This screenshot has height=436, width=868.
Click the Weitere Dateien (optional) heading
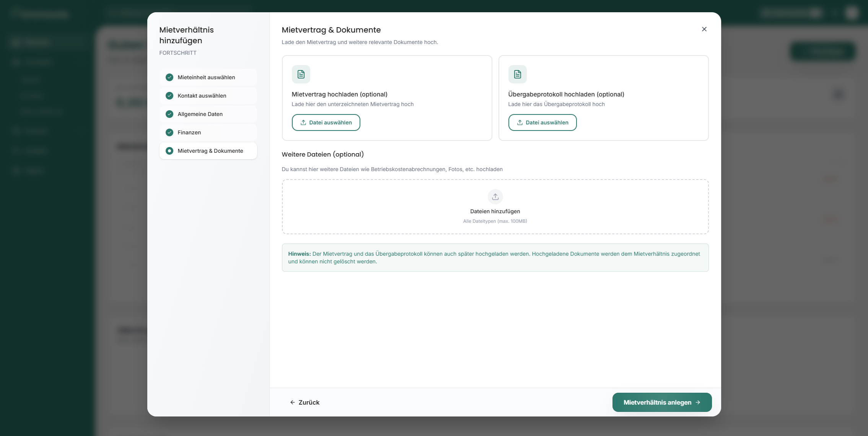pyautogui.click(x=323, y=154)
